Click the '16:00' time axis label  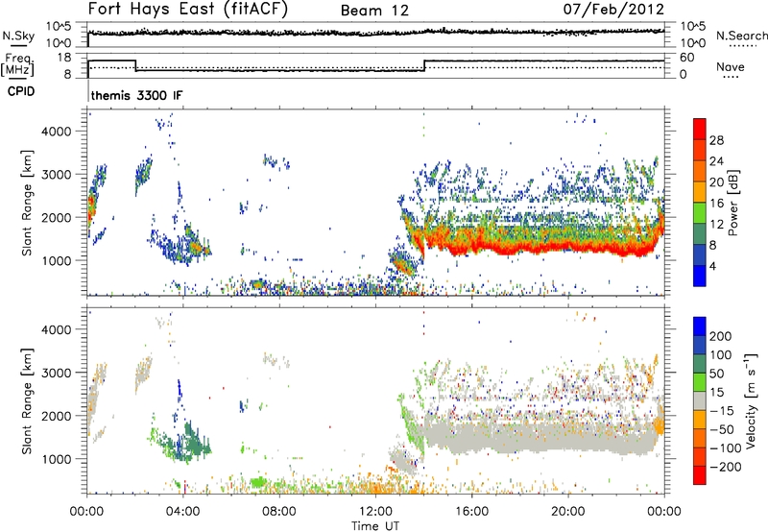[x=471, y=512]
